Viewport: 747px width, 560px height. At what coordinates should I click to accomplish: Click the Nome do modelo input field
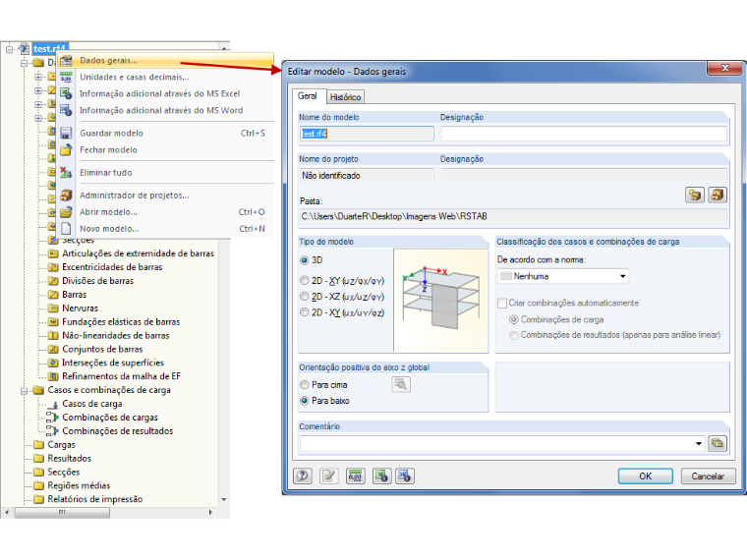coord(367,134)
